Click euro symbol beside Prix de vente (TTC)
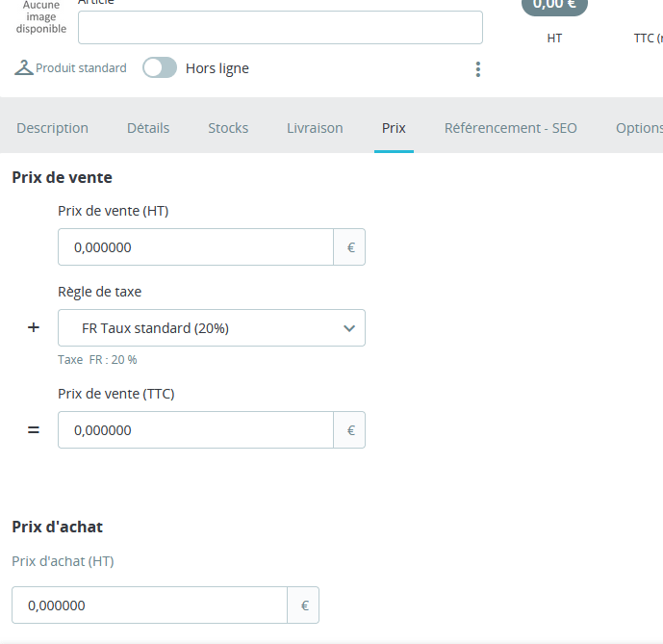The width and height of the screenshot is (663, 644). pos(350,430)
